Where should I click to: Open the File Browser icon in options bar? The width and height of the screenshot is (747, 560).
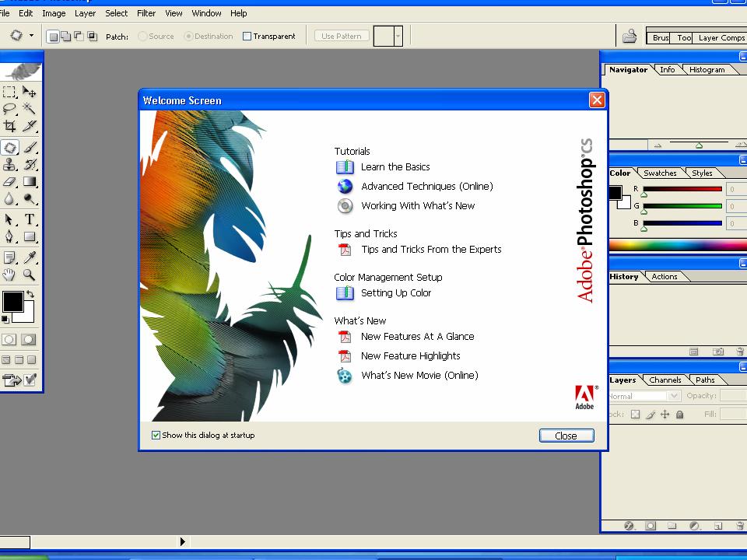click(630, 37)
